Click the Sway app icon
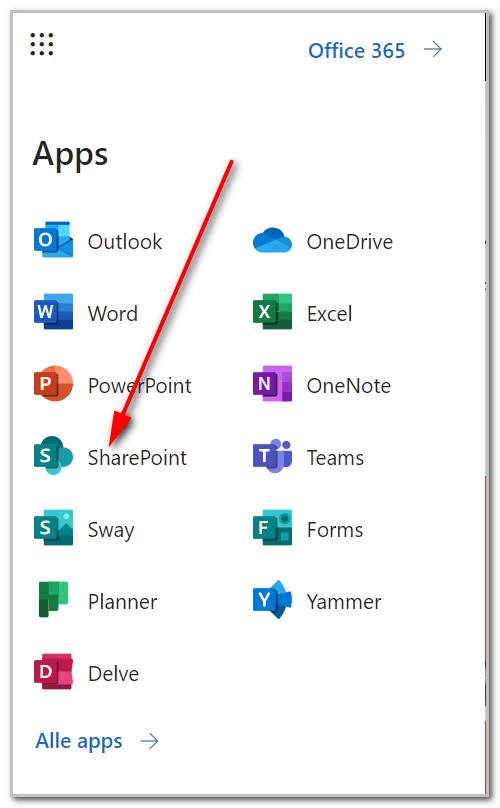Screen dimensions: 500x808 point(53,528)
